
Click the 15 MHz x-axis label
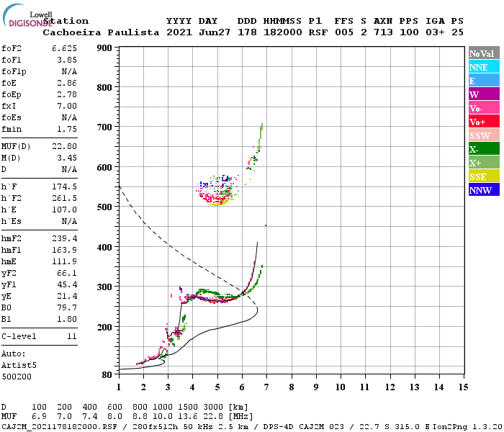463,387
